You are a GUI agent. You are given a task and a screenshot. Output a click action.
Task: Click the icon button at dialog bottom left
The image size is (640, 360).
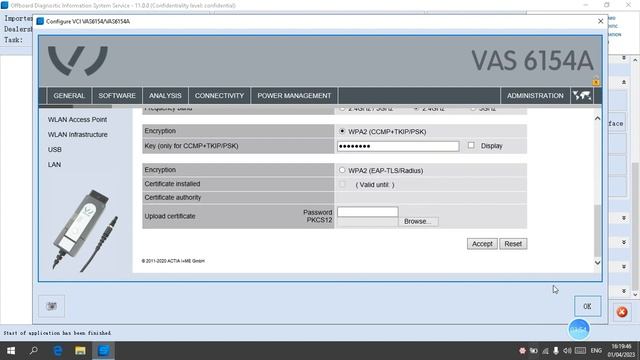(51, 306)
